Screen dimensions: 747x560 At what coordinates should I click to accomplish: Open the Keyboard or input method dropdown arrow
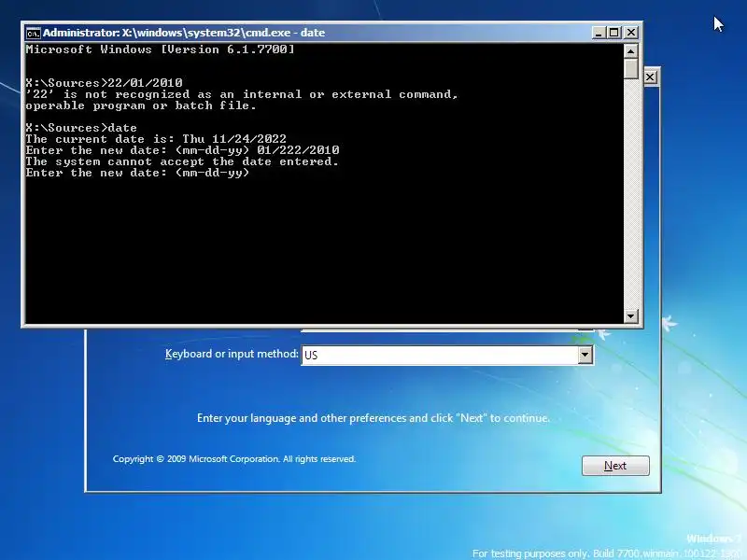585,355
